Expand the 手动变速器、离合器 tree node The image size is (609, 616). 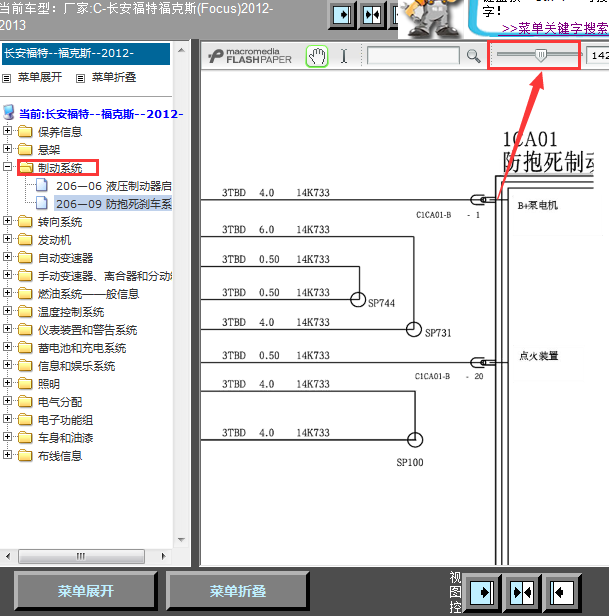coord(7,275)
